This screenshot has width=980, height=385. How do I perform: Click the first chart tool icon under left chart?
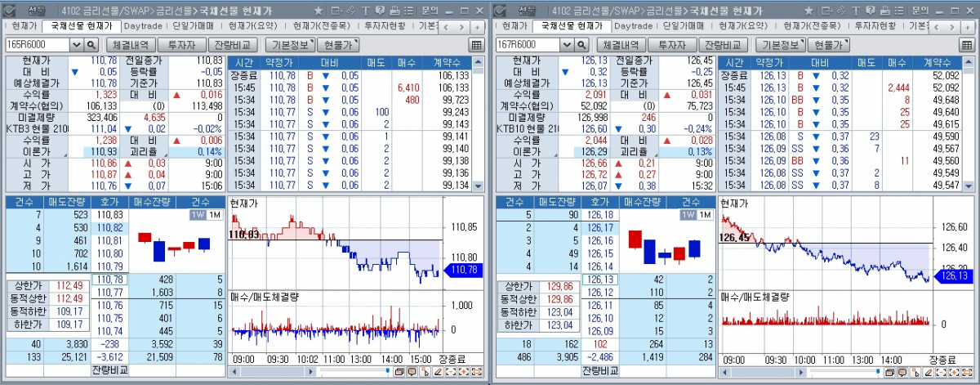(x=399, y=371)
